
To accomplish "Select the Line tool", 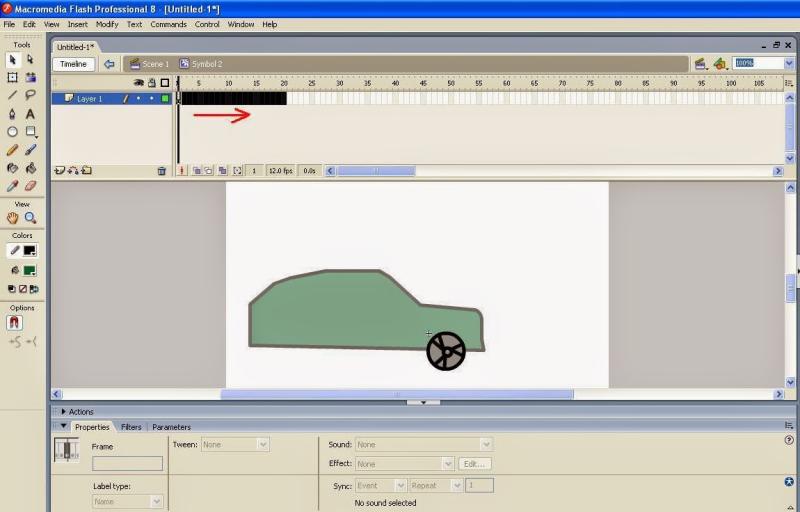I will (13, 95).
